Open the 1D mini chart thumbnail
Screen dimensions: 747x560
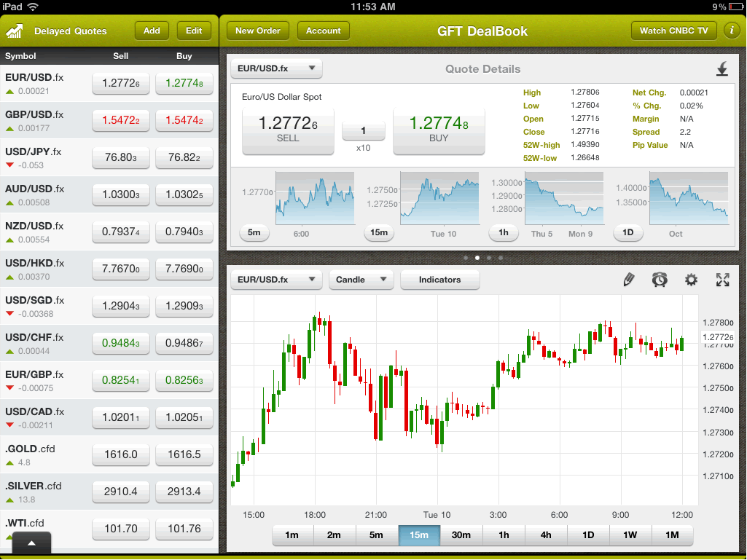689,198
